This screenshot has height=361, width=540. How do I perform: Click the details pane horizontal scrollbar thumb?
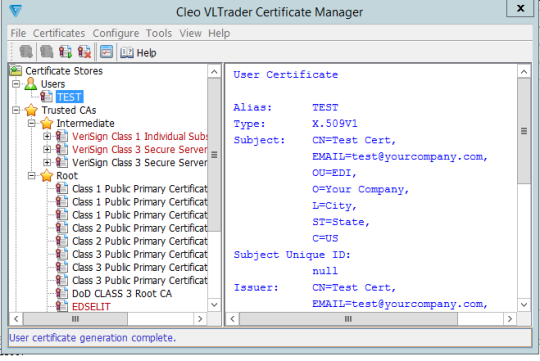coord(348,319)
